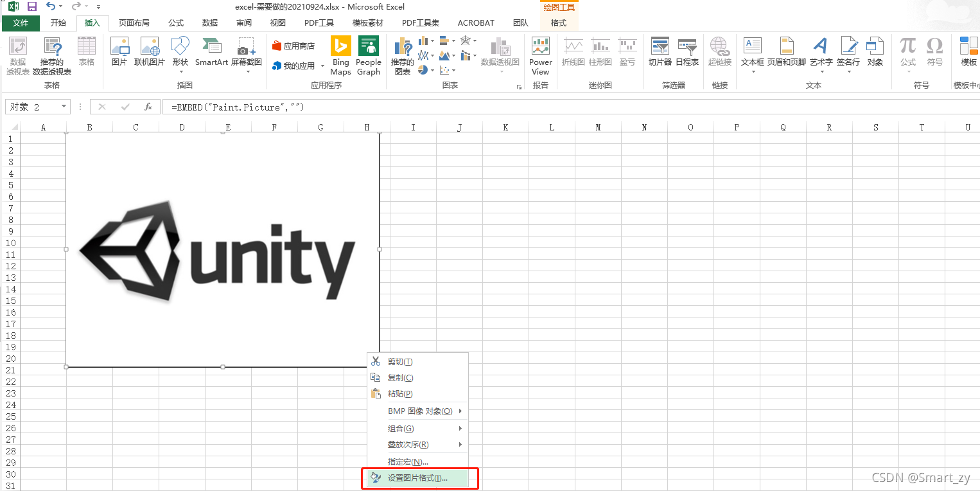Insert a picture from file
980x491 pixels.
pyautogui.click(x=119, y=51)
